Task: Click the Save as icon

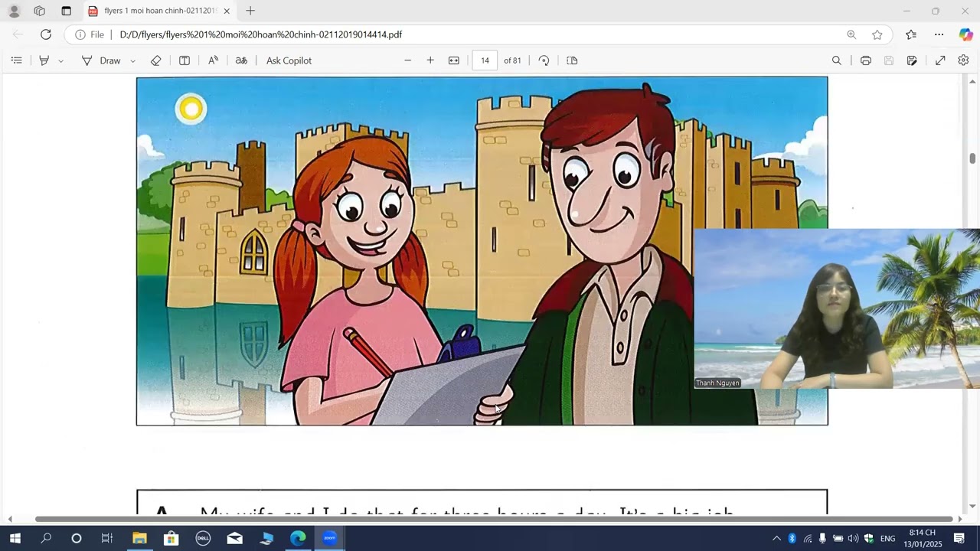Action: pos(912,60)
